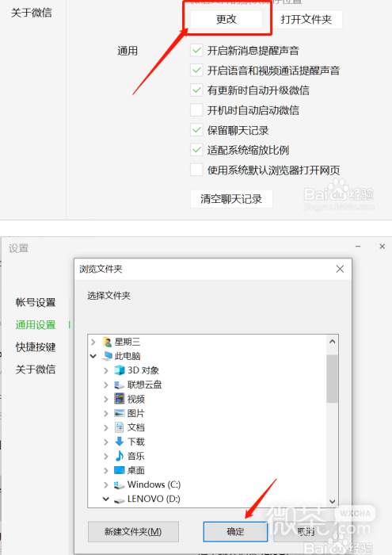The height and width of the screenshot is (555, 392).
Task: Toggle 开启语音和视频通话提醒声音 checkbox
Action: (196, 70)
